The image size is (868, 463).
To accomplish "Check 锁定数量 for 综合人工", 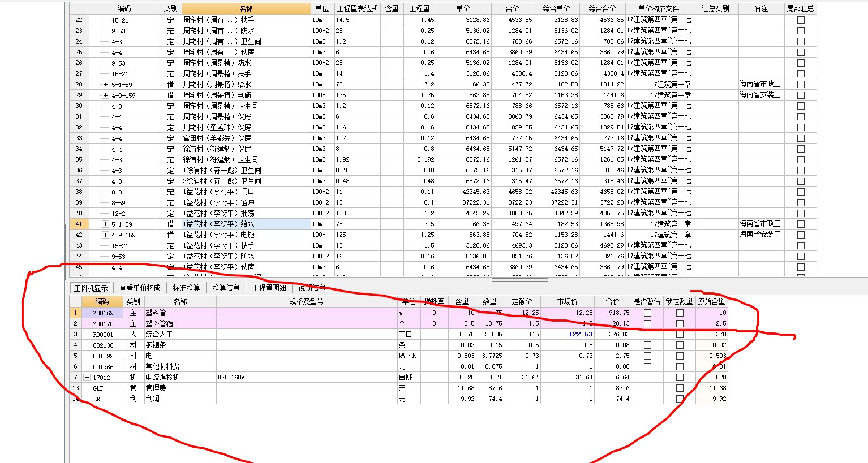I will [x=680, y=334].
